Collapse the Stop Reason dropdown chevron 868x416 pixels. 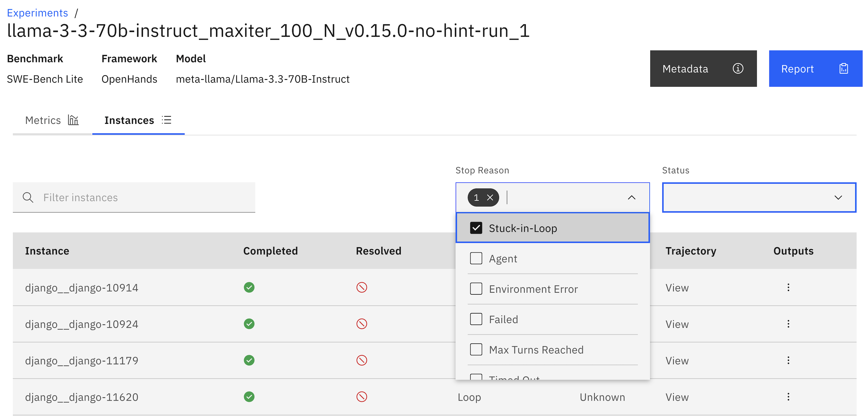click(631, 197)
